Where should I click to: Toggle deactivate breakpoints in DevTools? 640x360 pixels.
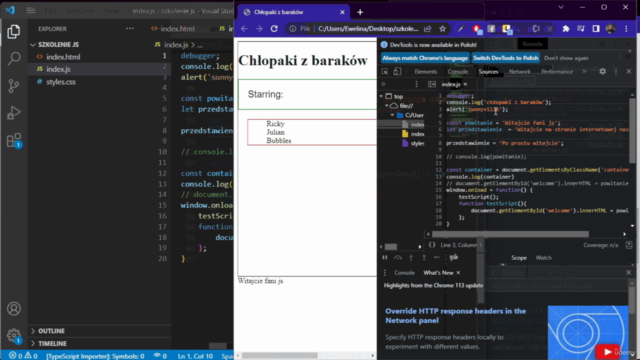pos(453,257)
